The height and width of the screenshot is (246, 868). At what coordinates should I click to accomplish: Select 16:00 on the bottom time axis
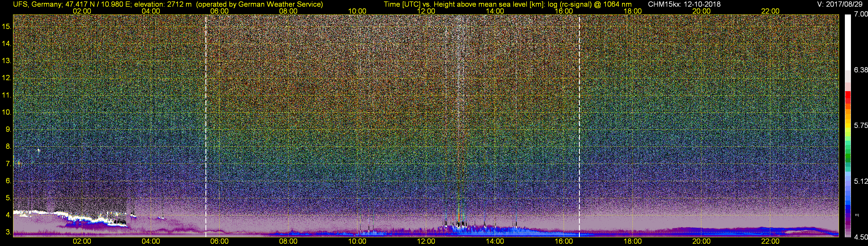[x=564, y=241]
